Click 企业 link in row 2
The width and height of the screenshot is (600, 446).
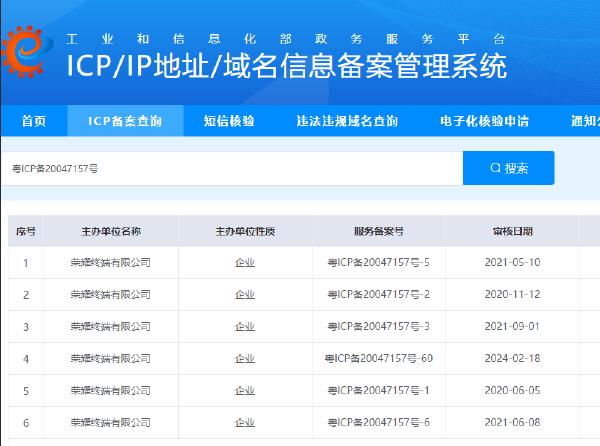pyautogui.click(x=245, y=295)
